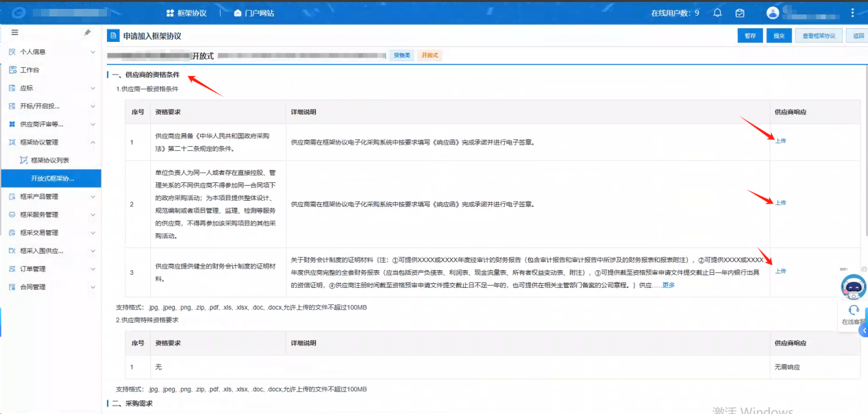Image resolution: width=868 pixels, height=414 pixels.
Task: Click 上传 link for requirement row 1
Action: click(x=780, y=141)
